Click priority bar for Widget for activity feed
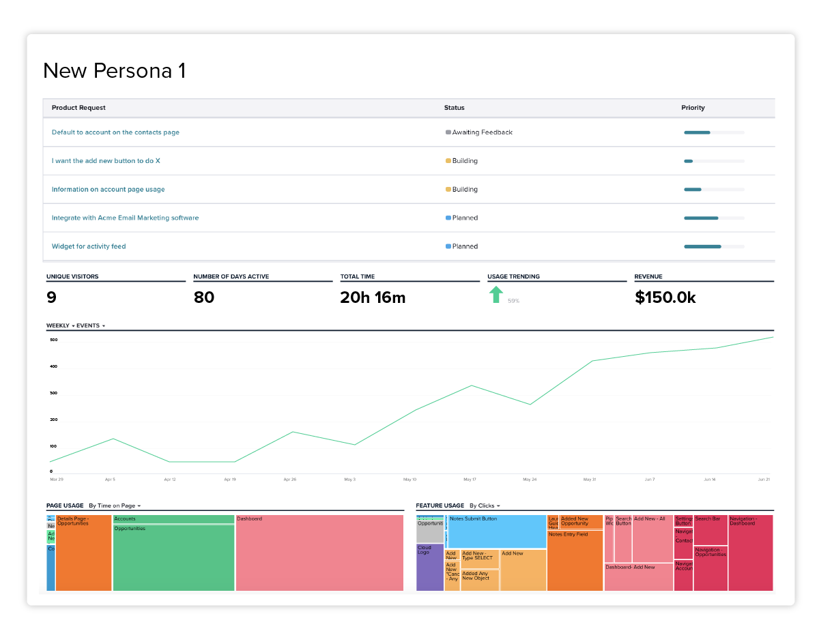This screenshot has height=644, width=819. pyautogui.click(x=714, y=246)
